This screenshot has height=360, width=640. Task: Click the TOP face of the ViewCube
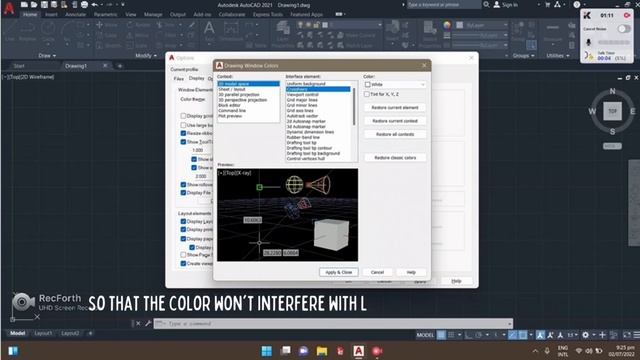pos(612,111)
